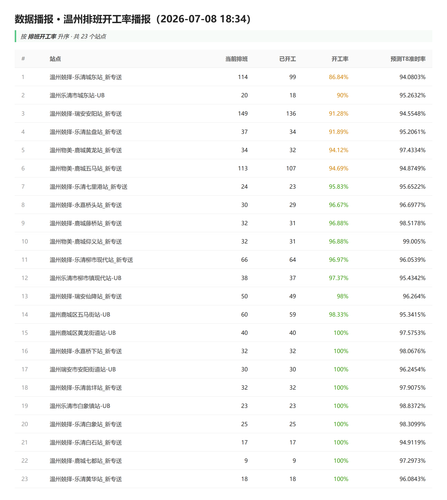Click the 95.3415% on-time forecast value

413,315
